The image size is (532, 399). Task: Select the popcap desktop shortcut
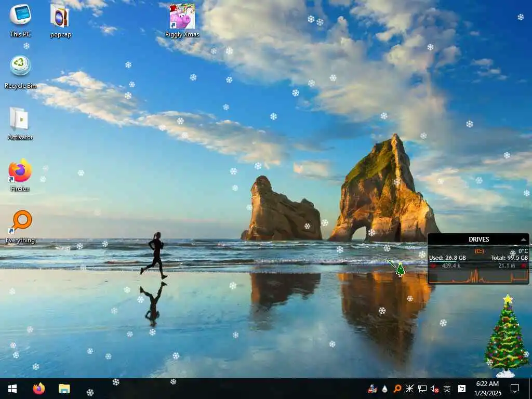pyautogui.click(x=60, y=20)
